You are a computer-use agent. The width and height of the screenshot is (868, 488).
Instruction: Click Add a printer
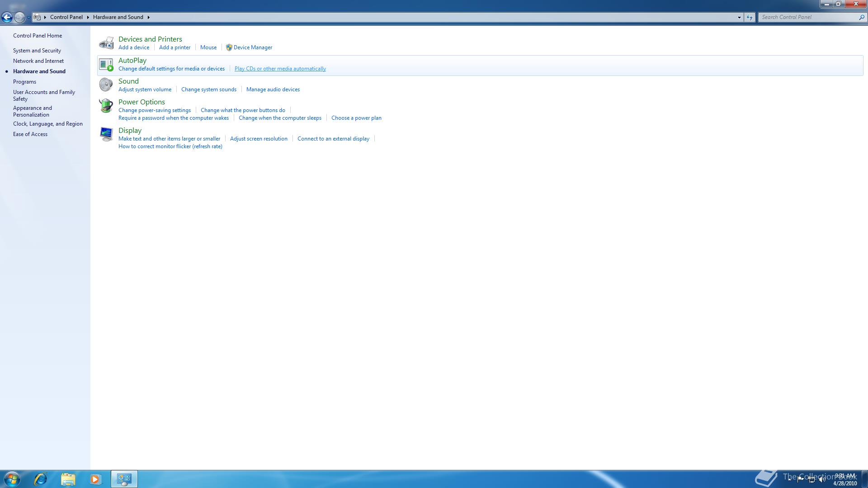tap(175, 47)
